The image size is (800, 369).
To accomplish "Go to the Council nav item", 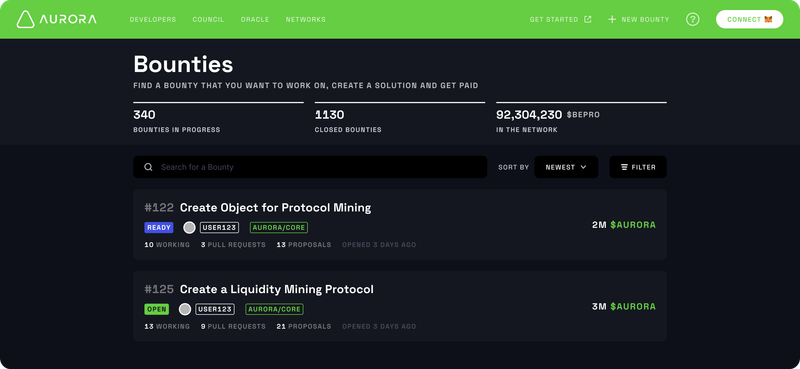I will coord(208,19).
